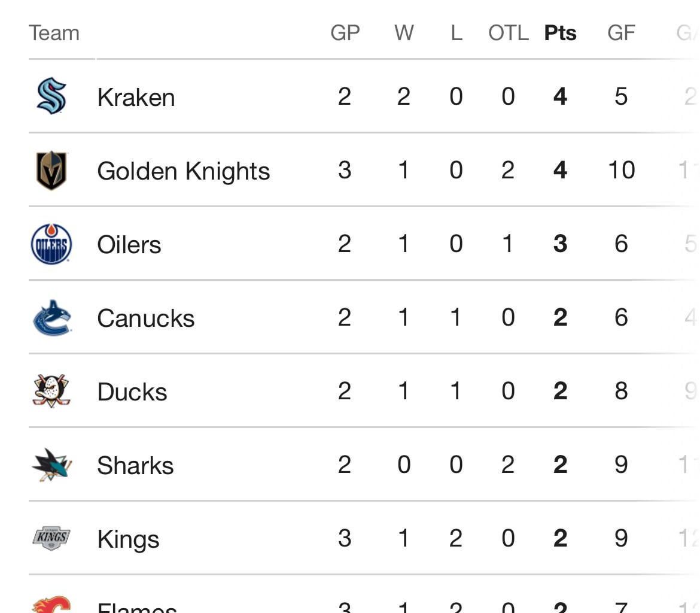Open the Kraken team name link
This screenshot has height=613, width=700.
pos(136,97)
